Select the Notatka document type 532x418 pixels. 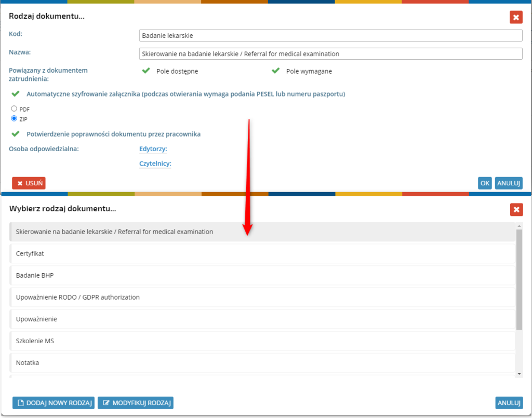point(262,363)
